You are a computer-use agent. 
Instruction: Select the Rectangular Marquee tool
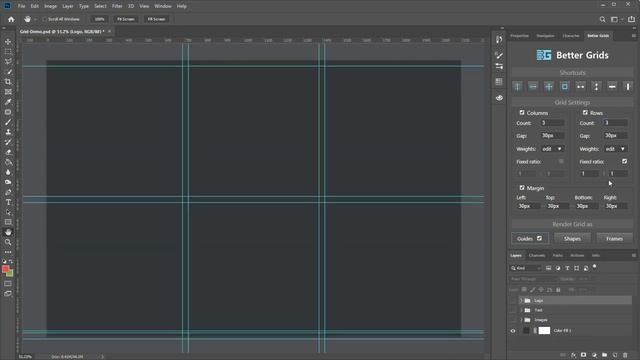click(8, 52)
